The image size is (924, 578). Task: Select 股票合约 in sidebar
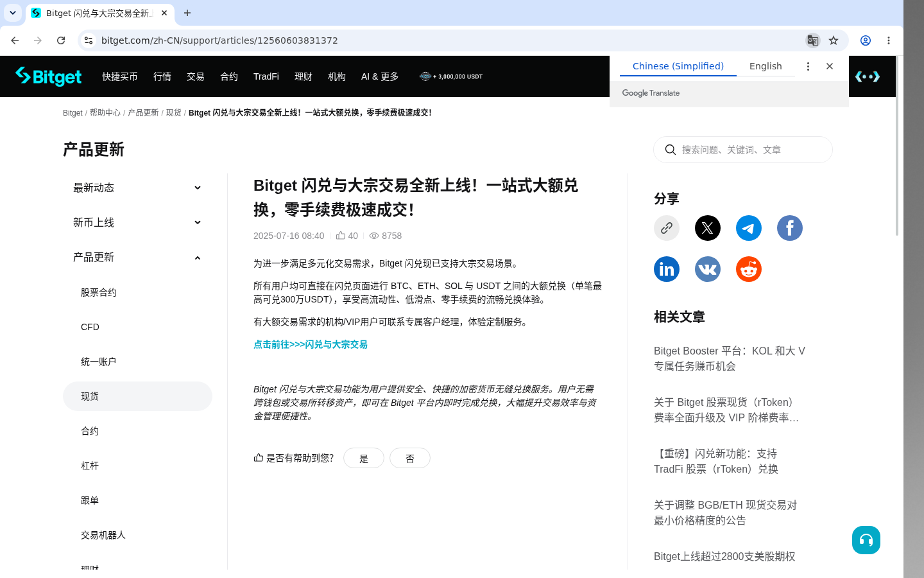point(137,292)
